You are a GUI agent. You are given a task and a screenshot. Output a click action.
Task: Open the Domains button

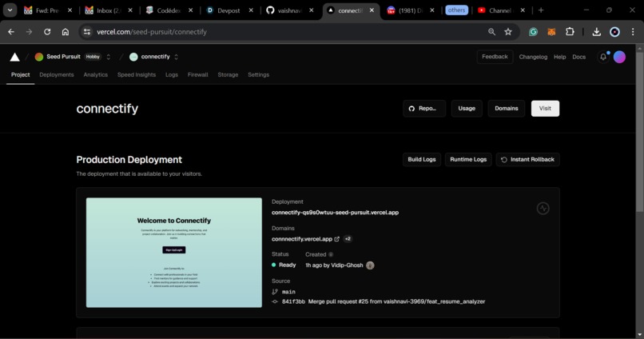(507, 109)
